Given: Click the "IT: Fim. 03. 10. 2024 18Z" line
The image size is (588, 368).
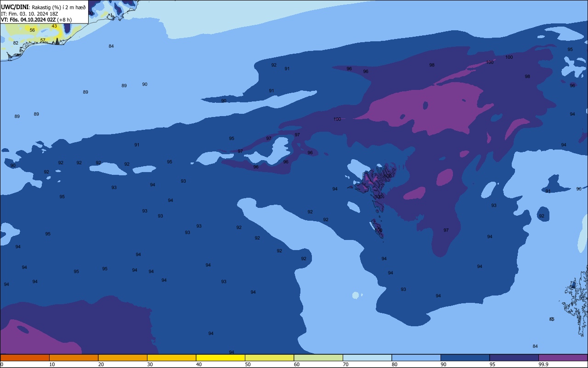Looking at the screenshot, I should (30, 14).
